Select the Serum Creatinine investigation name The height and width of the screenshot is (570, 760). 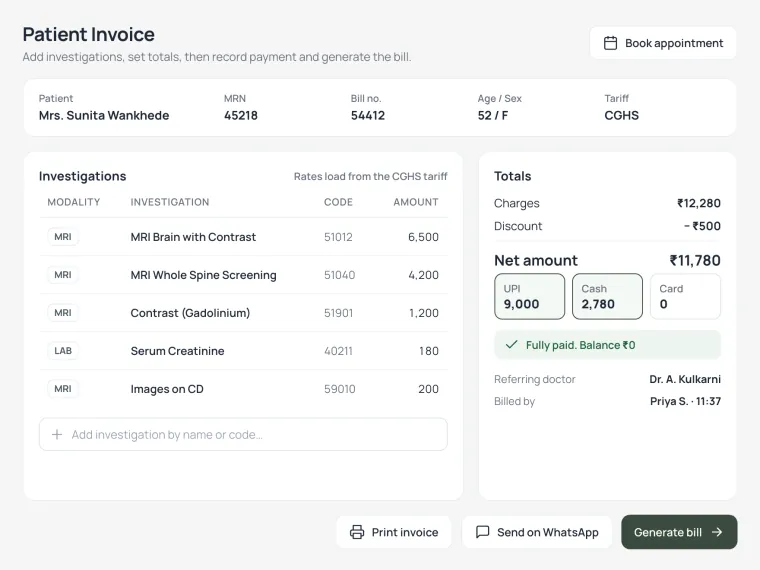click(177, 351)
